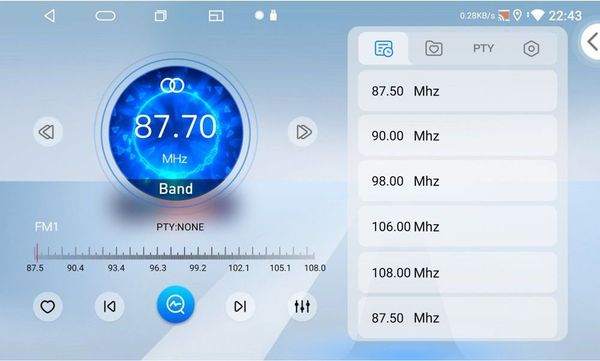Seek frequency up with right arrow
This screenshot has height=361, width=600.
click(302, 132)
